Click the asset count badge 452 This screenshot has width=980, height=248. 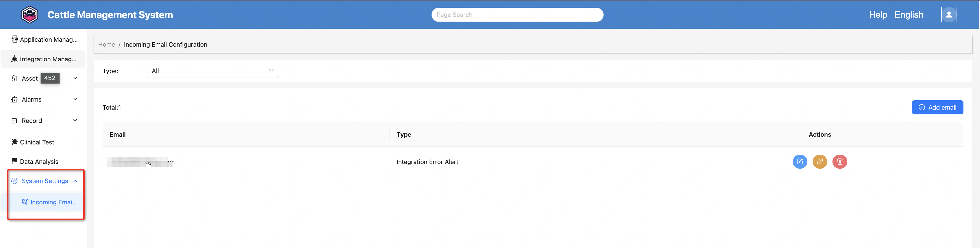tap(50, 78)
